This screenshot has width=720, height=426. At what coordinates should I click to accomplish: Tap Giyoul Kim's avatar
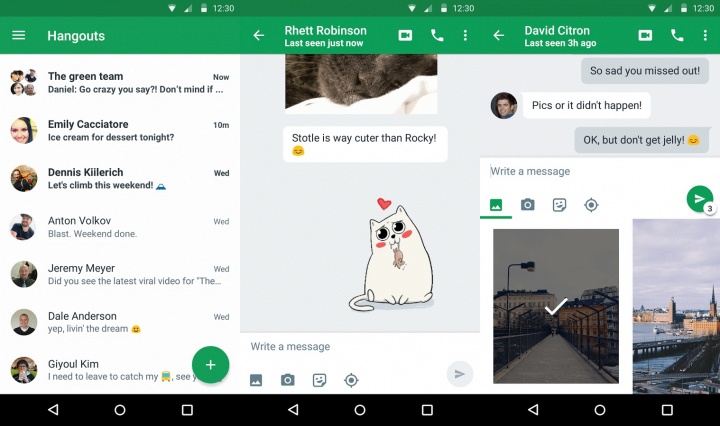[x=24, y=370]
